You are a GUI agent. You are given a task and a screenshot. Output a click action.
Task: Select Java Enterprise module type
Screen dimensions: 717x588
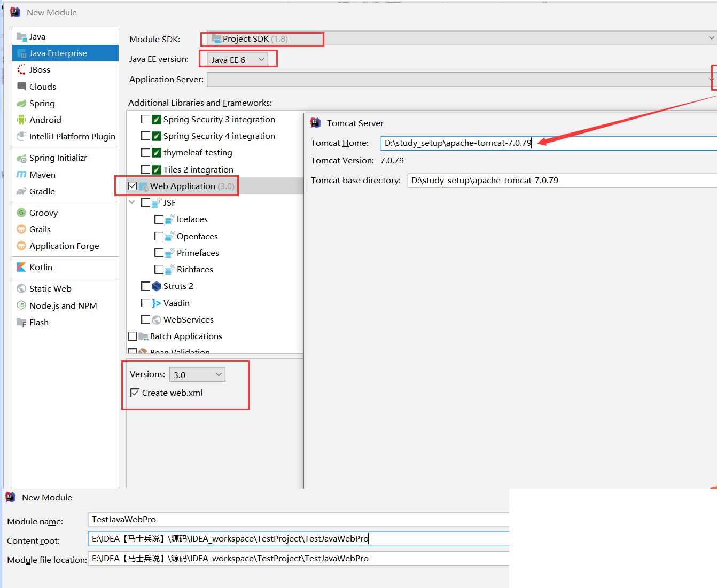point(65,53)
